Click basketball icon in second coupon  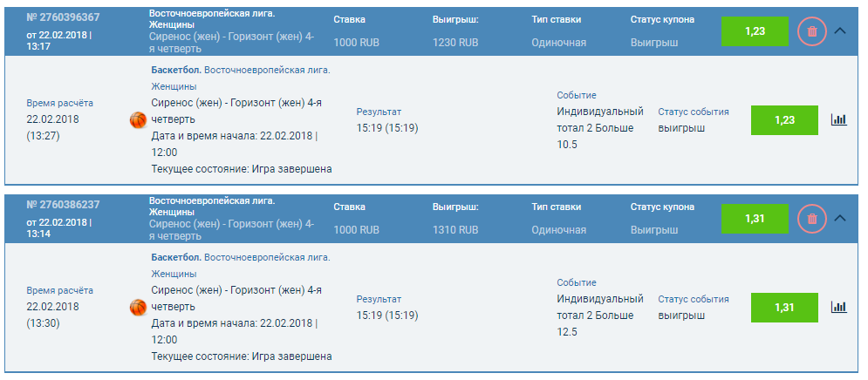click(x=138, y=307)
